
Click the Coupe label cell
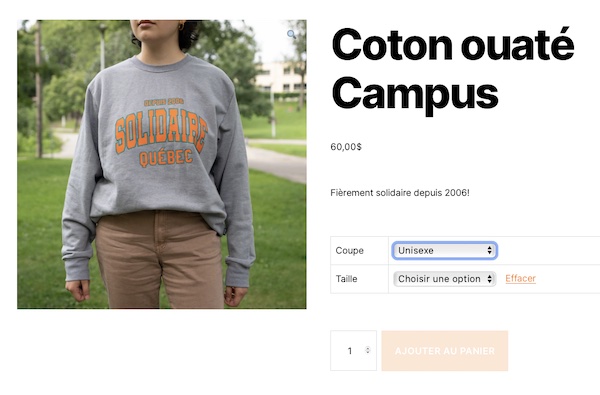359,251
